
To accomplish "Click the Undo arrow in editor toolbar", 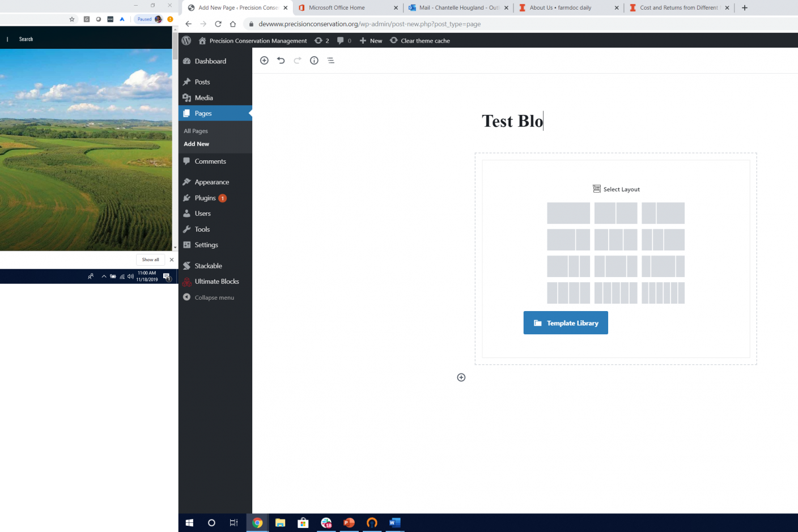I will coord(281,61).
